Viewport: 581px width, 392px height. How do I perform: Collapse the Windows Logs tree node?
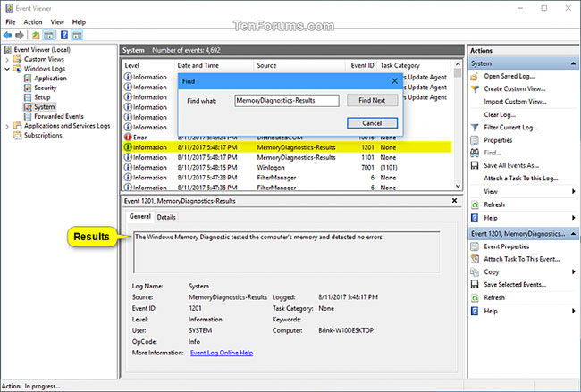(x=7, y=69)
